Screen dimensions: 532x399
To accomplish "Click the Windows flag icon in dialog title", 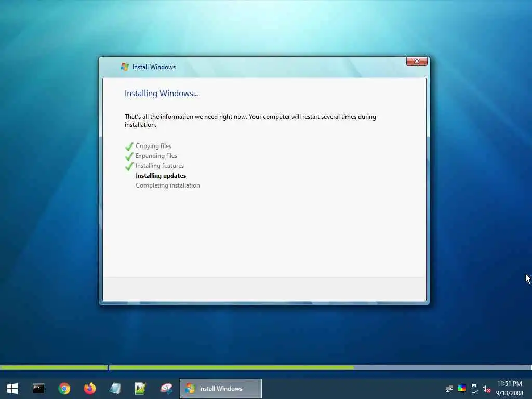I will pyautogui.click(x=125, y=67).
